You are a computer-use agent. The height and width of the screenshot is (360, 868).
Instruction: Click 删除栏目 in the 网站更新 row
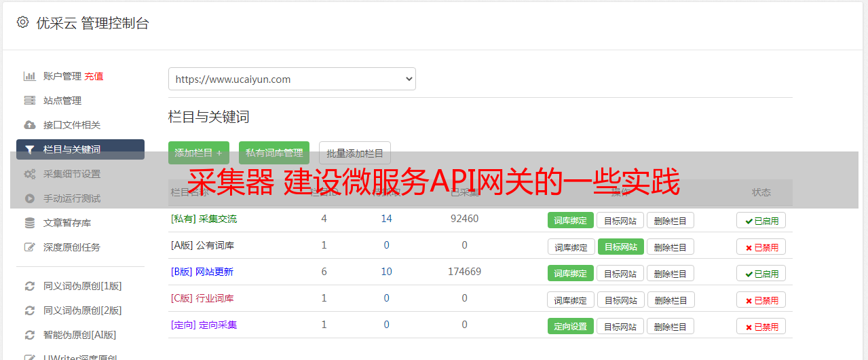pos(671,273)
